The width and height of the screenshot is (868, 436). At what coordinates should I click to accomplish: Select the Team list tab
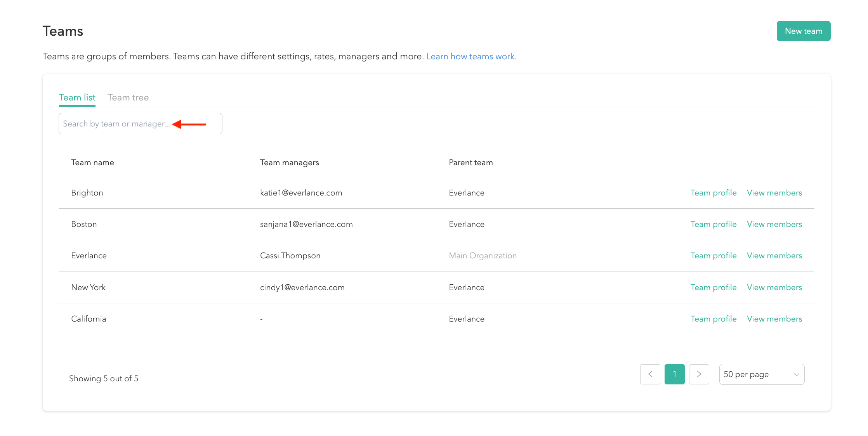[x=77, y=97]
